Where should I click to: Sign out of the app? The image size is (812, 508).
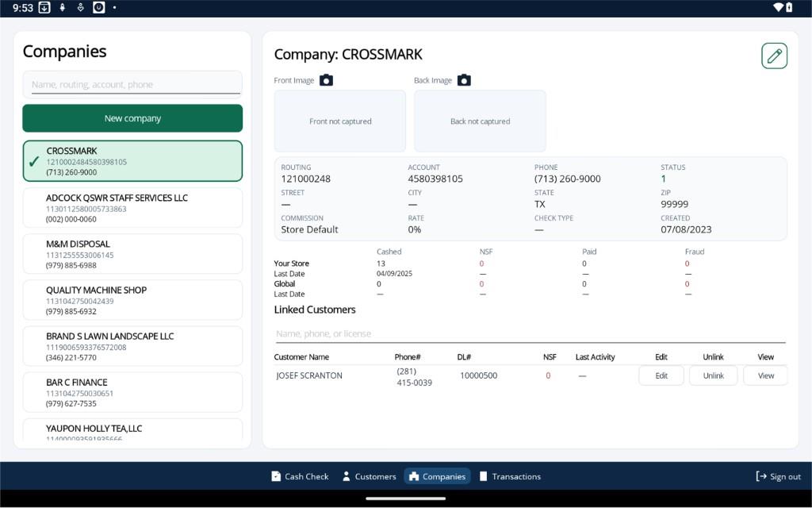coord(779,476)
